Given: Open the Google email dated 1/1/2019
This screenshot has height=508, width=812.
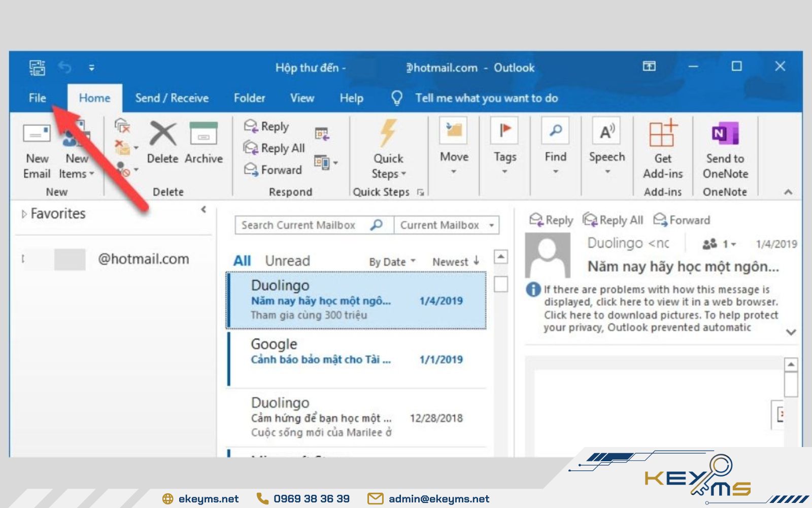Looking at the screenshot, I should click(356, 359).
